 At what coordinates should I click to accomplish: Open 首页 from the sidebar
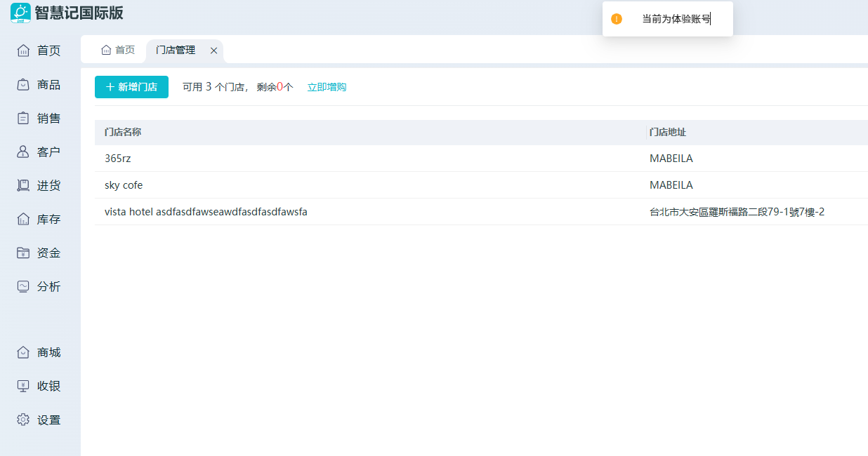[39, 51]
